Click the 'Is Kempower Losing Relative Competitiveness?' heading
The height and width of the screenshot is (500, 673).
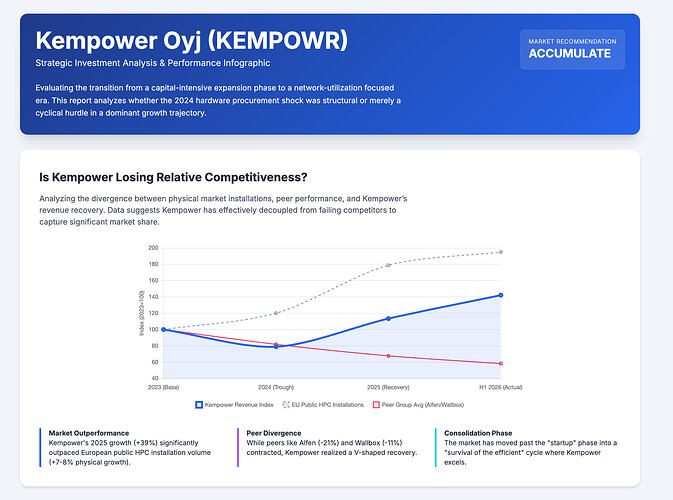[x=173, y=177]
